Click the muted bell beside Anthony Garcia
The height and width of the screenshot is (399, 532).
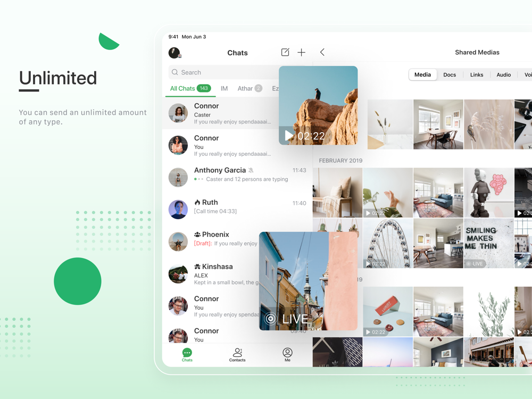[251, 170]
